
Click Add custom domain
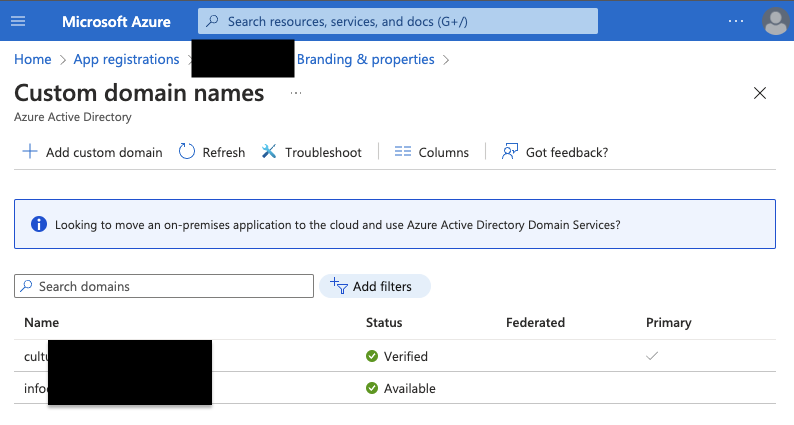click(93, 152)
